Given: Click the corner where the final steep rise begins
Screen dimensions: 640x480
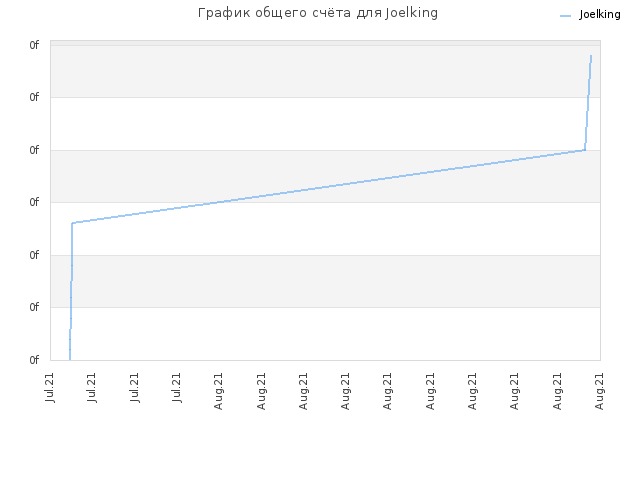Looking at the screenshot, I should tap(585, 150).
